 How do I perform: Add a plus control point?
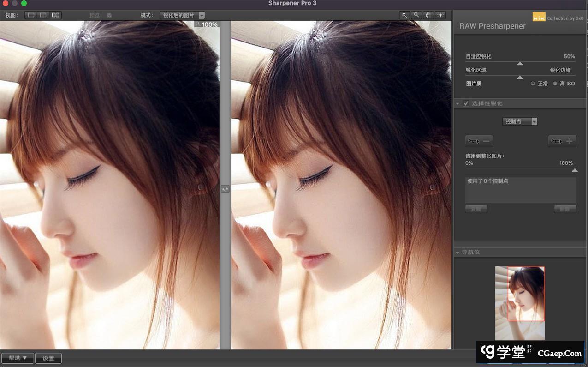click(562, 141)
